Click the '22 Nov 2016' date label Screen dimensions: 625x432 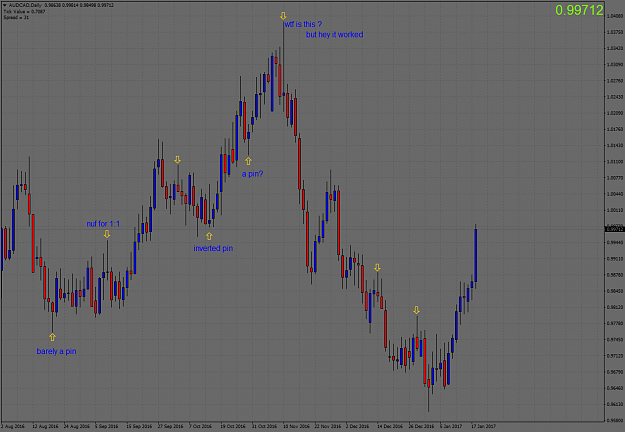point(328,426)
